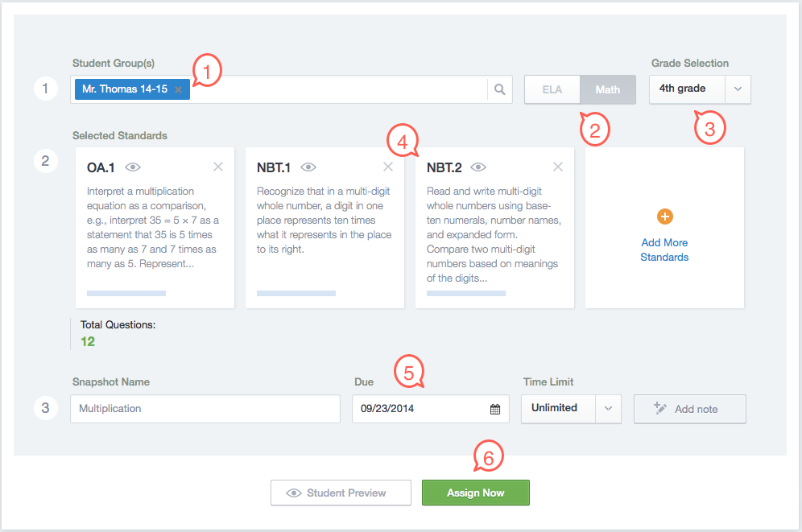Click the student group search magnifier icon
This screenshot has width=802, height=532.
[500, 89]
